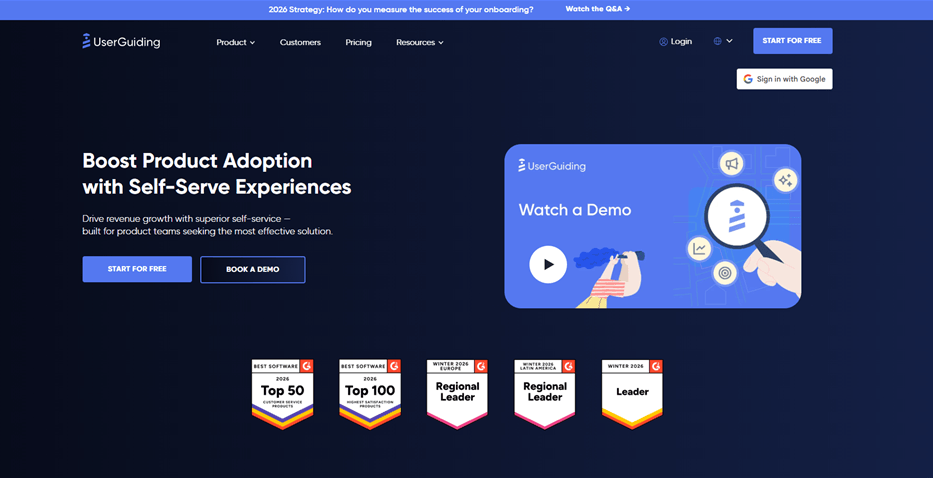
Task: Click the 2026 Strategy announcement text
Action: 401,10
